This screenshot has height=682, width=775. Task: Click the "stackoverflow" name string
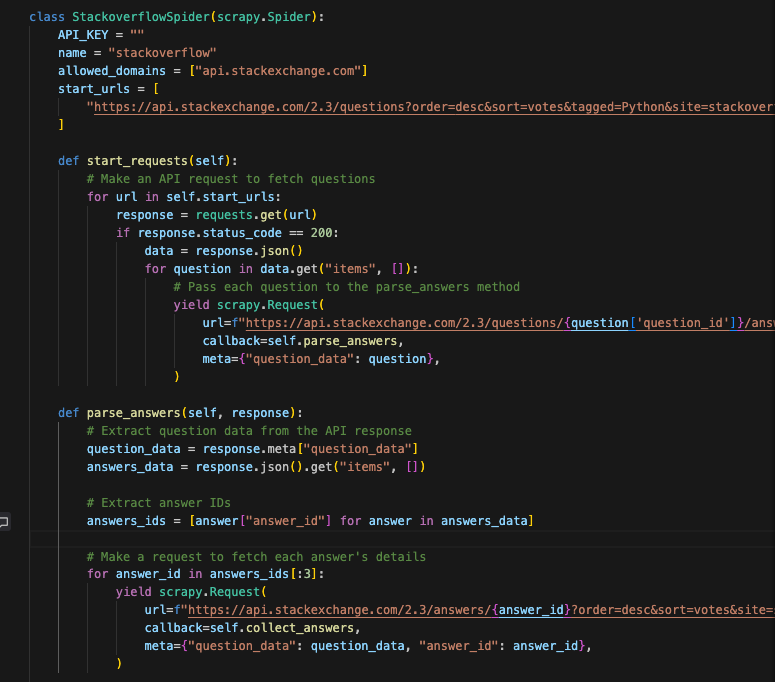pyautogui.click(x=159, y=53)
